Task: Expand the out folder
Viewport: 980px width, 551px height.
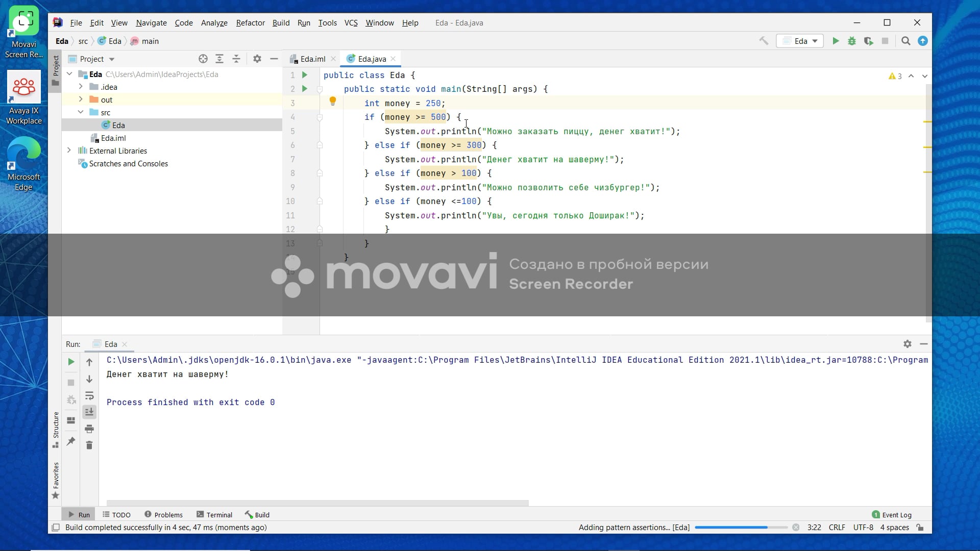Action: 81,99
